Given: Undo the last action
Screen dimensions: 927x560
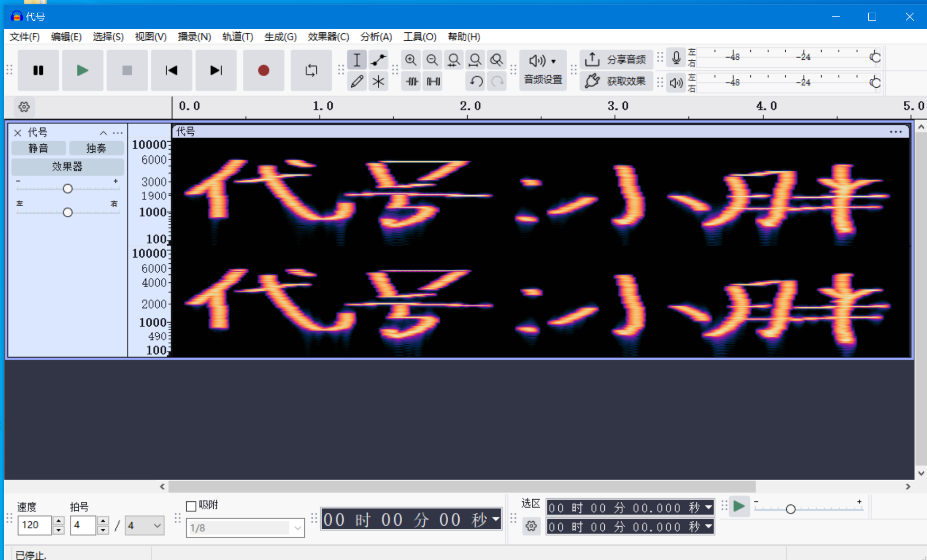Looking at the screenshot, I should click(x=476, y=81).
